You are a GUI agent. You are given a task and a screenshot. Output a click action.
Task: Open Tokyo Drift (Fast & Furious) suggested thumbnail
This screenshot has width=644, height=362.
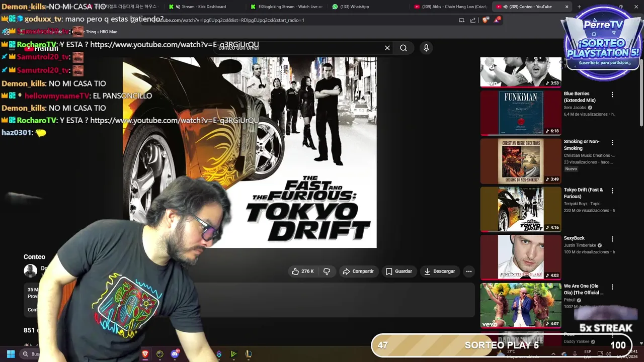click(x=521, y=209)
